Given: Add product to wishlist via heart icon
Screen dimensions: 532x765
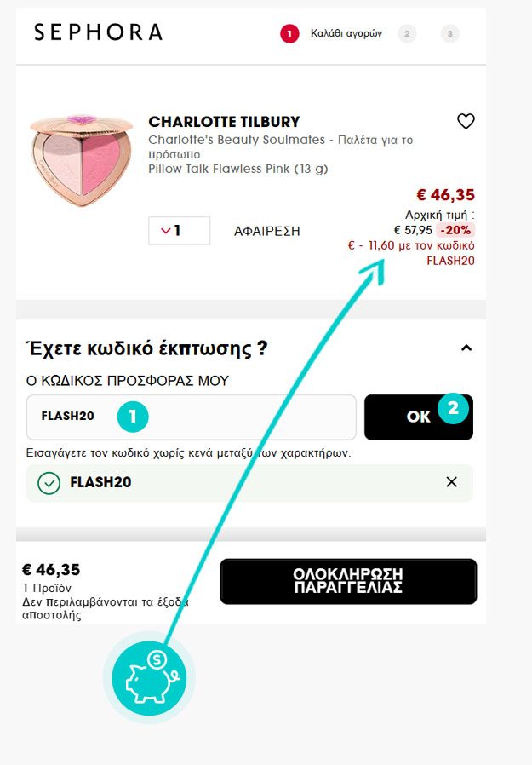Looking at the screenshot, I should click(466, 122).
